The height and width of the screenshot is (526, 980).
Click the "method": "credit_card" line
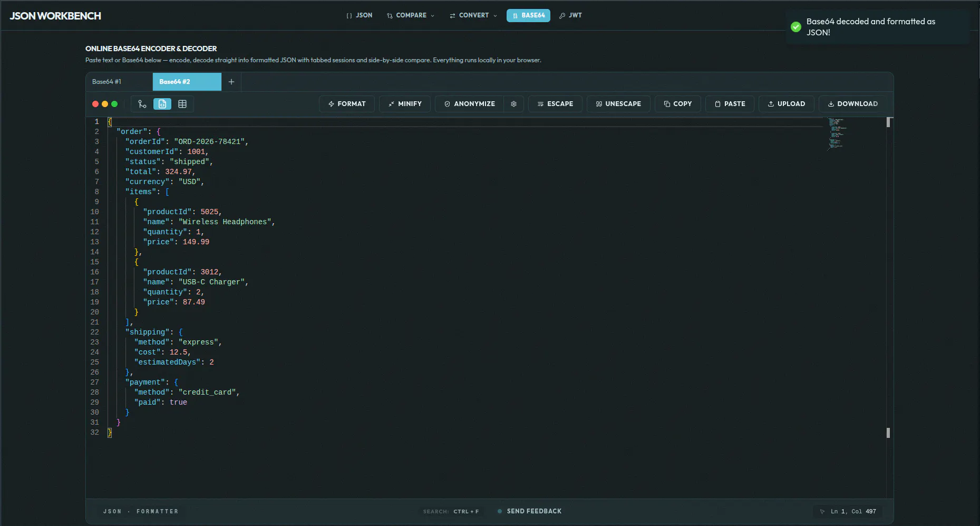187,392
